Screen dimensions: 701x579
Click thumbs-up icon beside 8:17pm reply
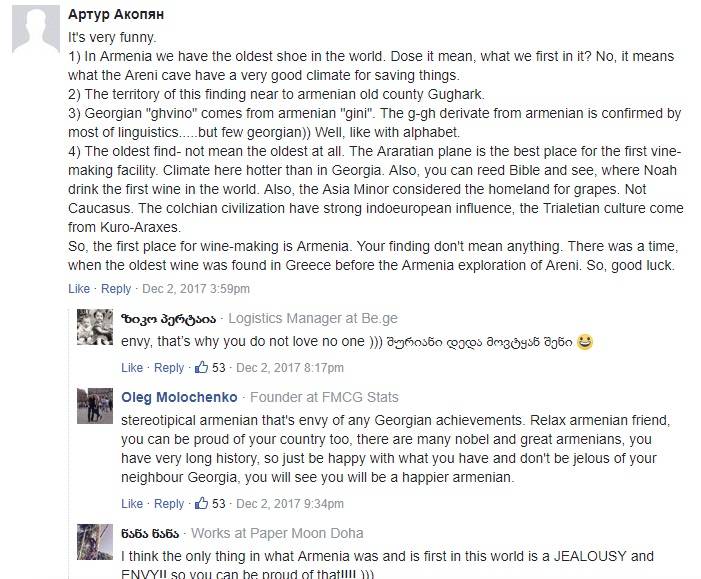point(201,367)
